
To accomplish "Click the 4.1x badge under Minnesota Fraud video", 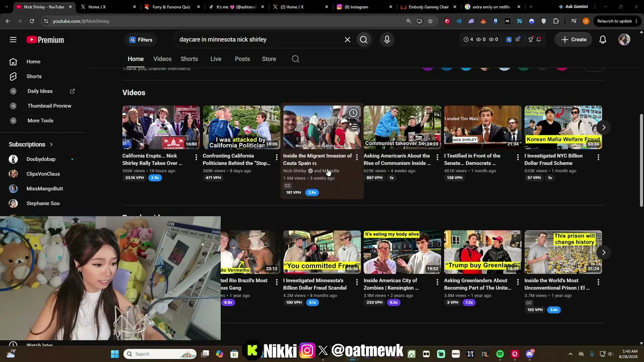I will (312, 303).
